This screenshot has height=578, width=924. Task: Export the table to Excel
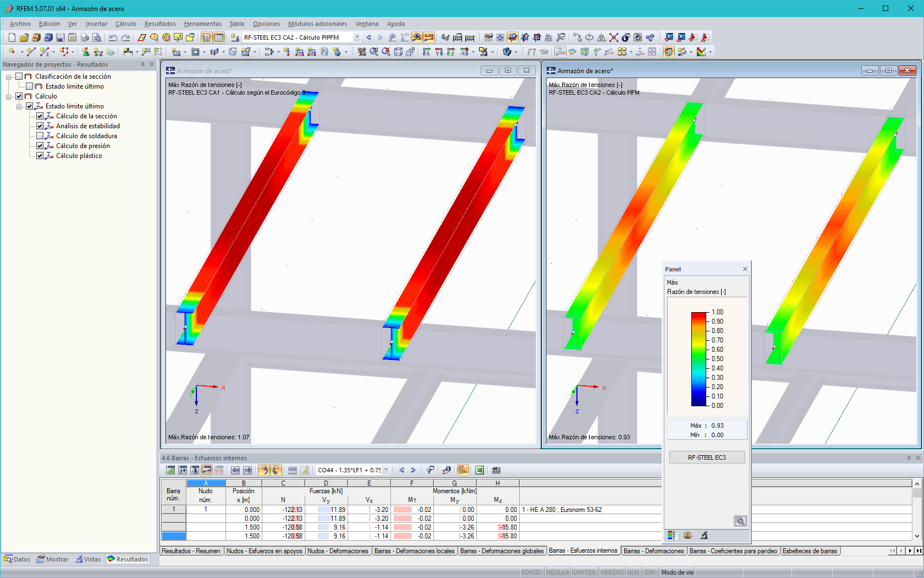click(x=480, y=470)
